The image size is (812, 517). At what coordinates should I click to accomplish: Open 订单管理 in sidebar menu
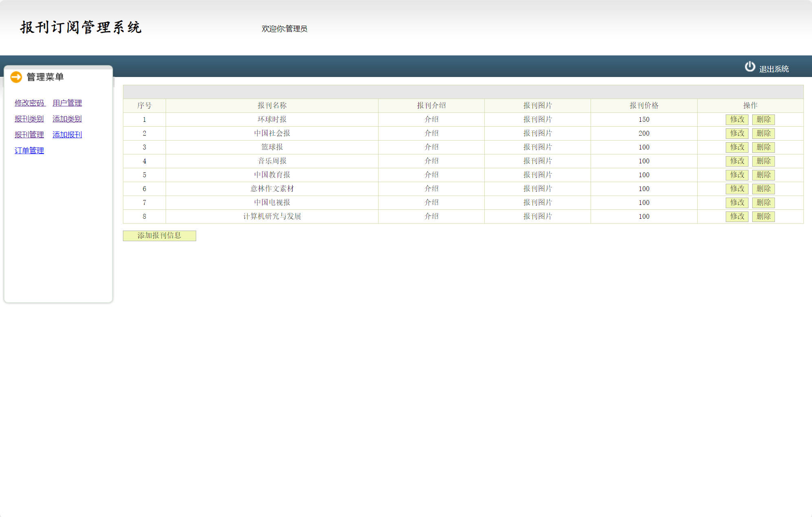tap(29, 151)
